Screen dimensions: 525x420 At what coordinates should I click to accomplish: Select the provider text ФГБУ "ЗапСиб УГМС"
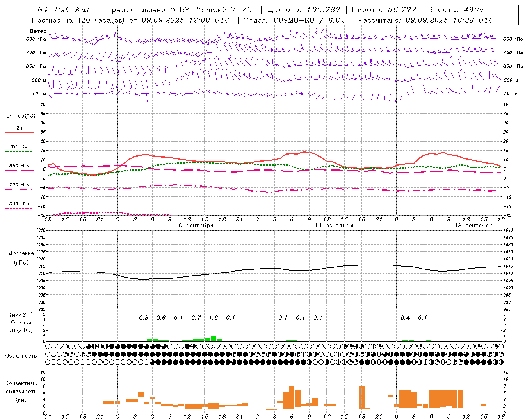pos(213,10)
